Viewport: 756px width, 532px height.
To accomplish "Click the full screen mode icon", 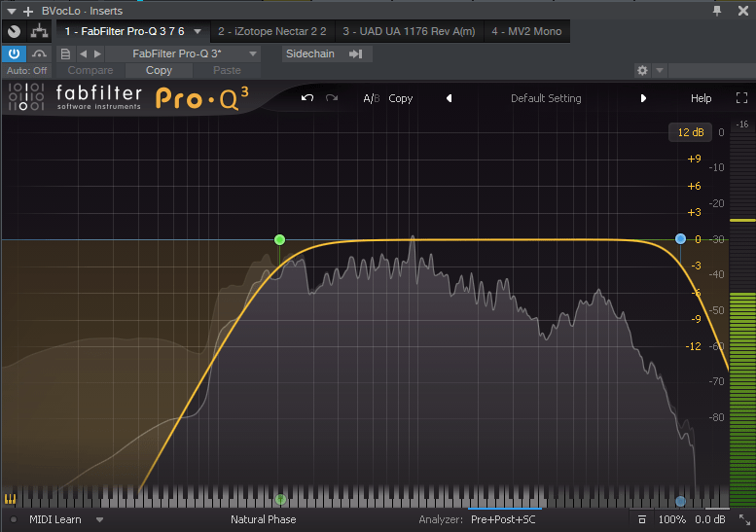I will coord(741,98).
